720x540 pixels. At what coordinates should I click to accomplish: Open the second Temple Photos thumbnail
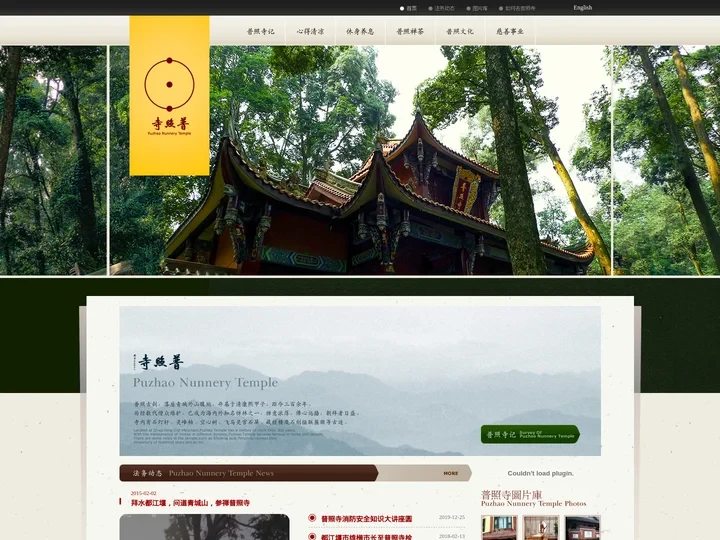point(540,527)
